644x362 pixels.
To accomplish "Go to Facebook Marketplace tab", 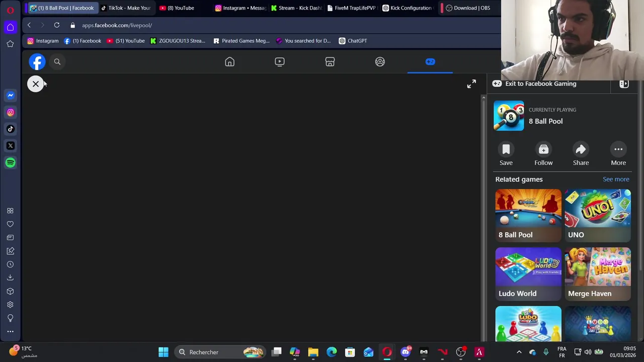I will 330,62.
